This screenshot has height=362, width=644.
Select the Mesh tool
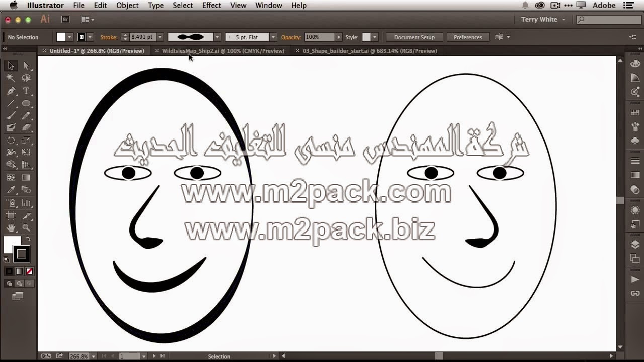(11, 177)
